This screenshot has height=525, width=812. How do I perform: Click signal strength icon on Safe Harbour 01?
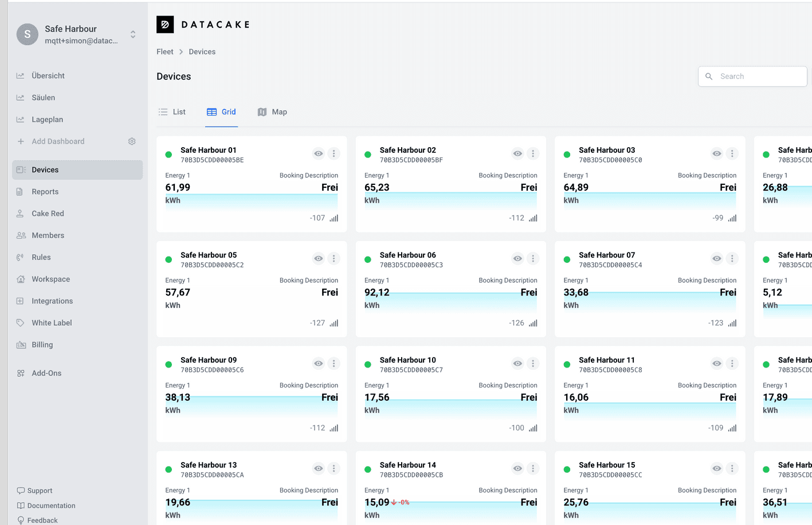click(x=334, y=218)
